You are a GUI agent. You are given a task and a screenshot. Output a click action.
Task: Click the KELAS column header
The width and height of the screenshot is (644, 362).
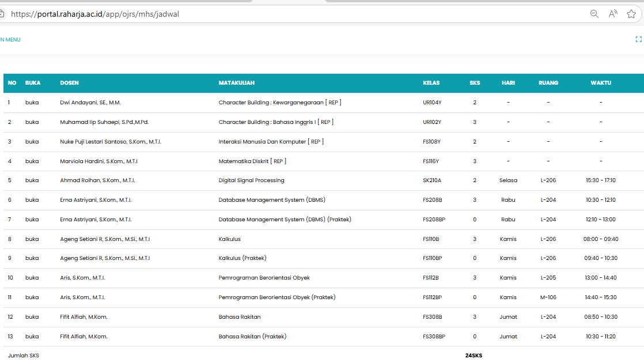point(431,83)
